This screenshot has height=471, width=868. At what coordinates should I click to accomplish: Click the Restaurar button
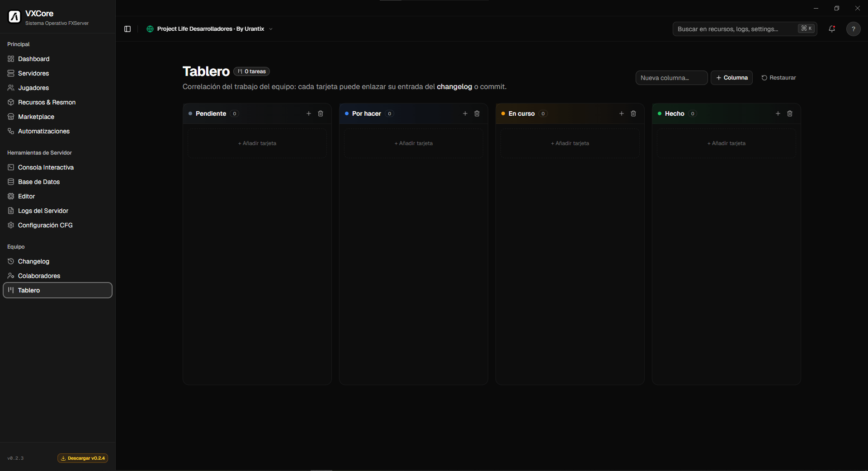778,78
